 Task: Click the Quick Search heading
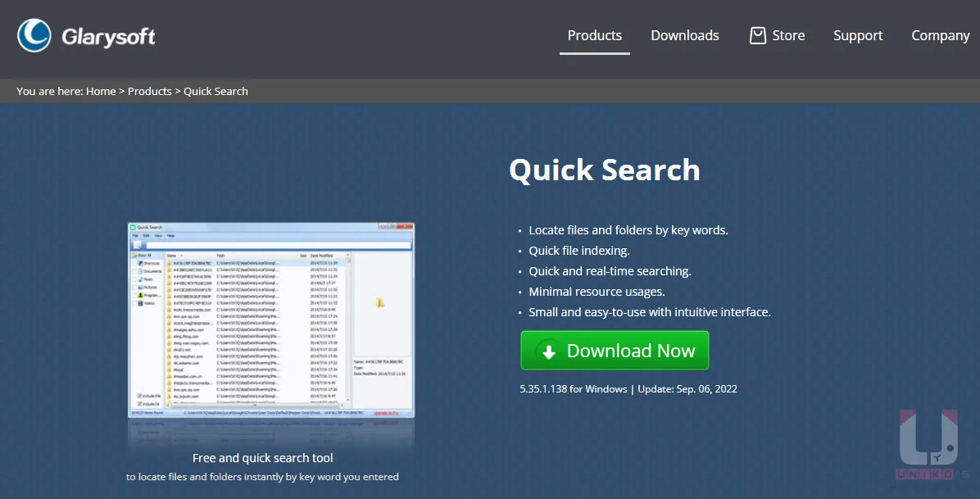[x=605, y=170]
